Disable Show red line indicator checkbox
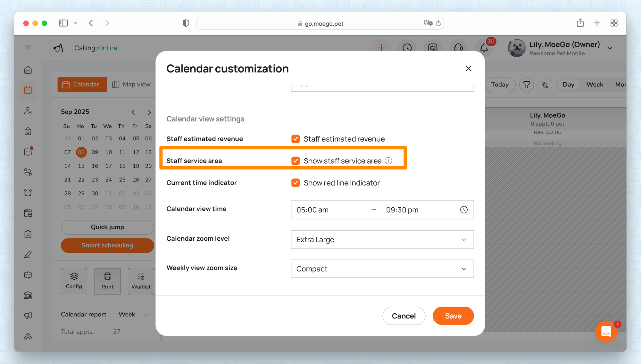Viewport: 641px width, 364px height. pos(296,183)
